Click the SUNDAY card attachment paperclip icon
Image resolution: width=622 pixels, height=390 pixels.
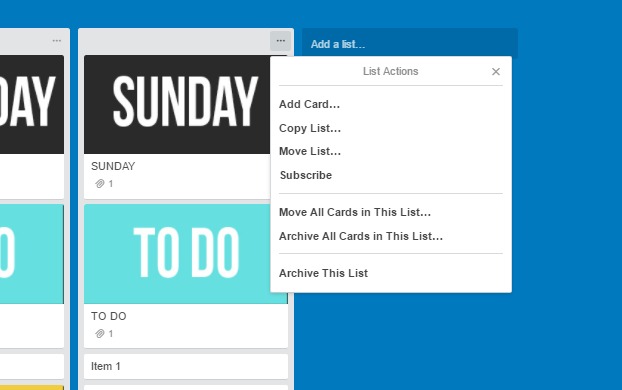[x=100, y=184]
